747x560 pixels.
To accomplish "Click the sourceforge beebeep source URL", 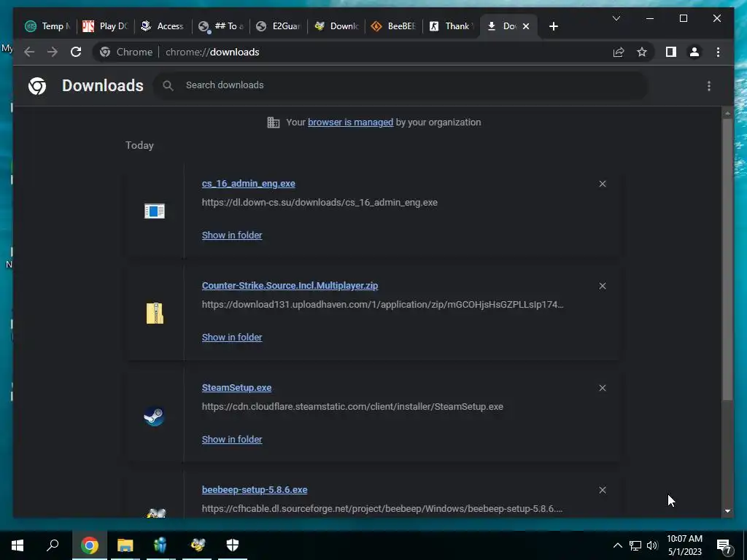I will click(x=382, y=508).
